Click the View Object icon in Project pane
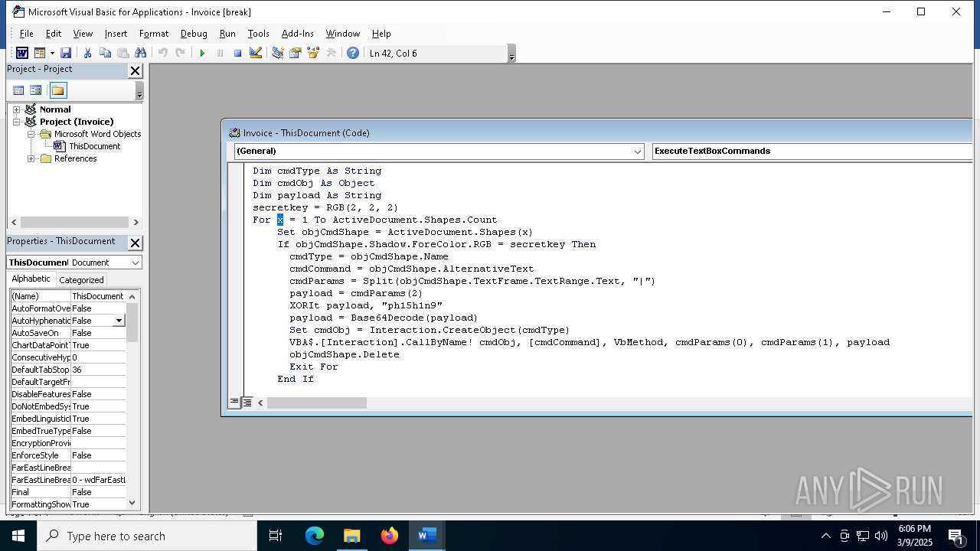Image resolution: width=980 pixels, height=551 pixels. [35, 90]
